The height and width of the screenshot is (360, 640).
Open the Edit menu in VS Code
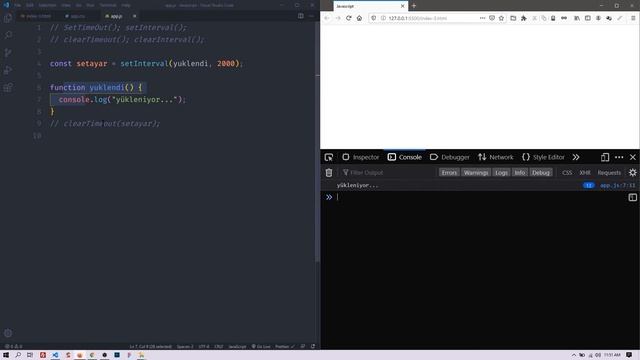tap(30, 5)
